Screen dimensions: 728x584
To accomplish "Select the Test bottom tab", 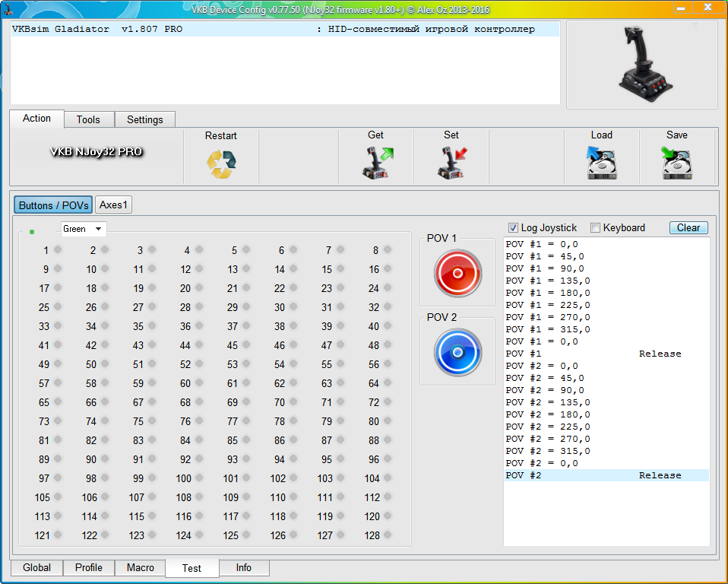I will click(191, 568).
